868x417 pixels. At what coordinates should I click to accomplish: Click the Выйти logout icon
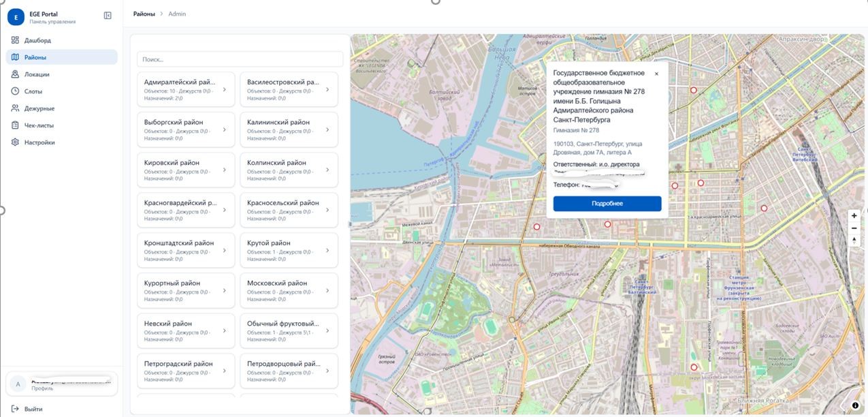[x=15, y=409]
